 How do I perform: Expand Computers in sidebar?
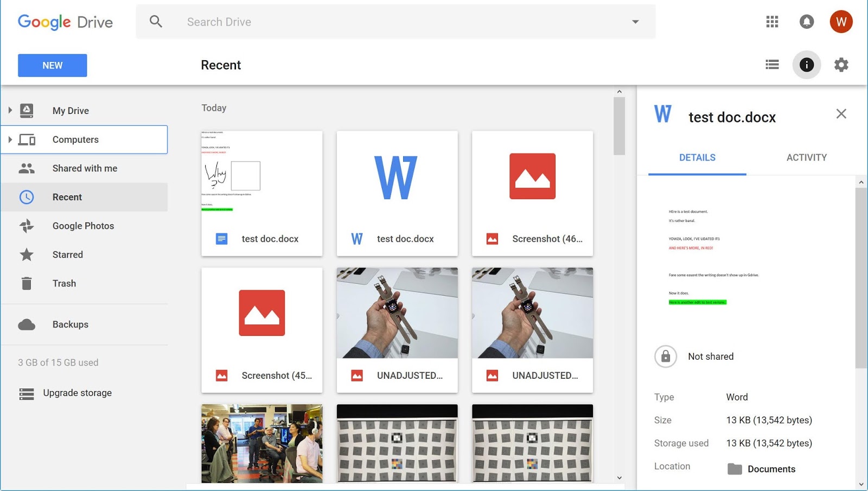coord(10,139)
